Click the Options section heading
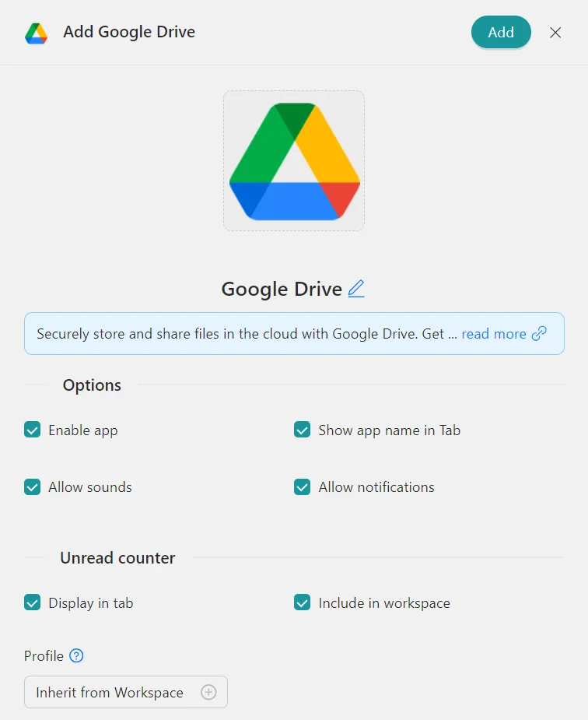The height and width of the screenshot is (720, 588). [x=92, y=385]
